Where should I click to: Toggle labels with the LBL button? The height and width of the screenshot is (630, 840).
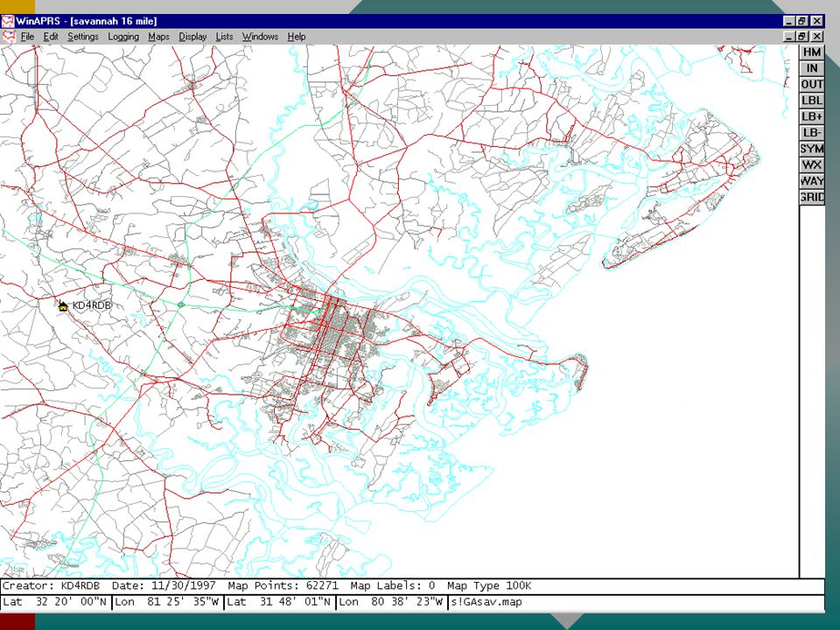pos(812,100)
